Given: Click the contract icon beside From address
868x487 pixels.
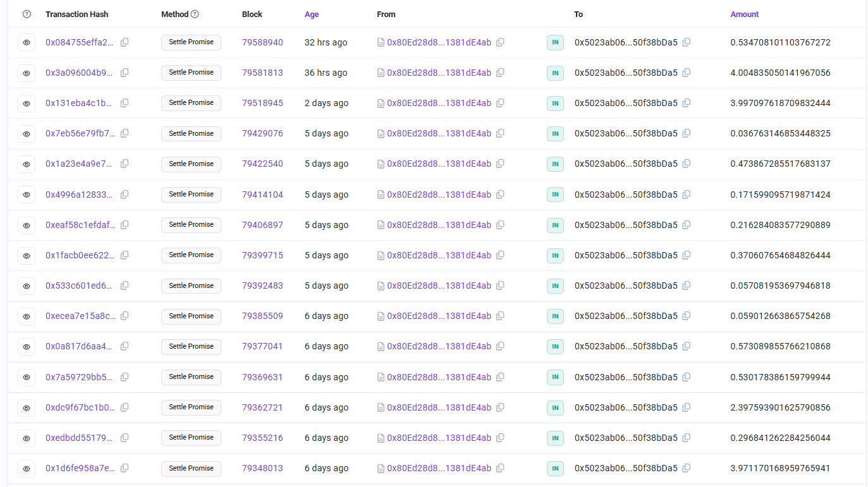Looking at the screenshot, I should click(381, 42).
